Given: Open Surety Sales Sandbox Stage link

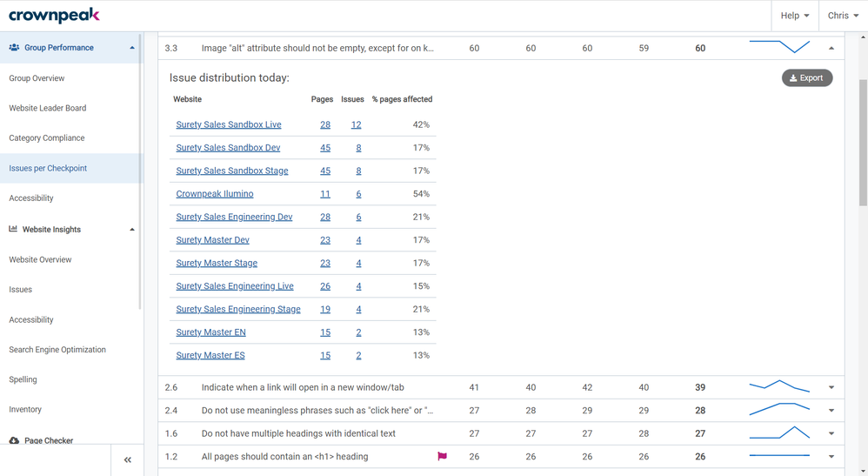Looking at the screenshot, I should (x=232, y=171).
